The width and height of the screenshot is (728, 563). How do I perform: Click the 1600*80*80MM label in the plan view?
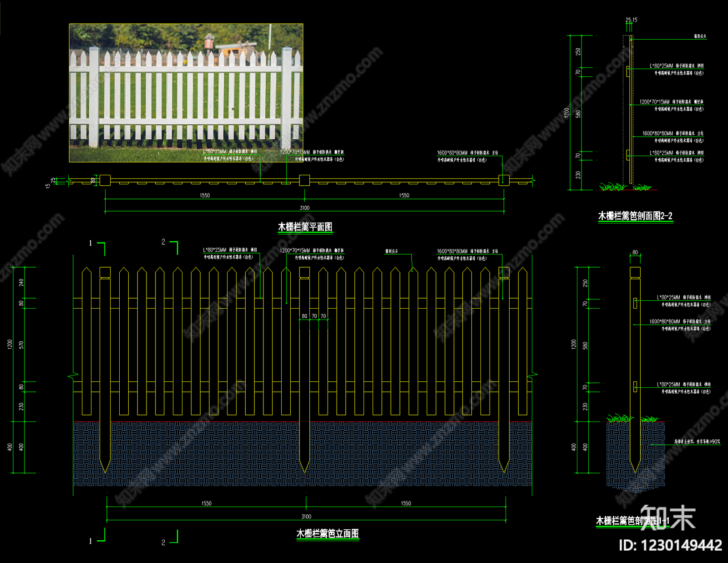click(x=467, y=153)
